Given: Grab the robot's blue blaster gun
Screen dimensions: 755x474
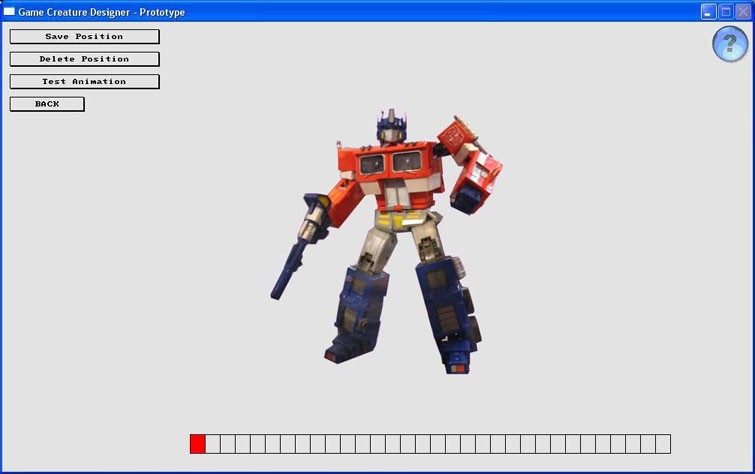Looking at the screenshot, I should [298, 243].
